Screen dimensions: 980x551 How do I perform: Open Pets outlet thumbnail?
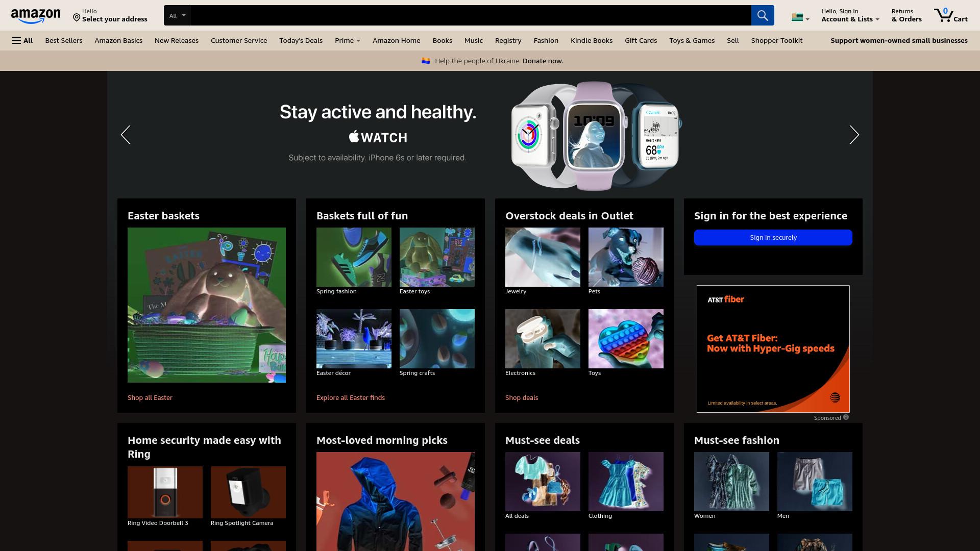click(626, 257)
